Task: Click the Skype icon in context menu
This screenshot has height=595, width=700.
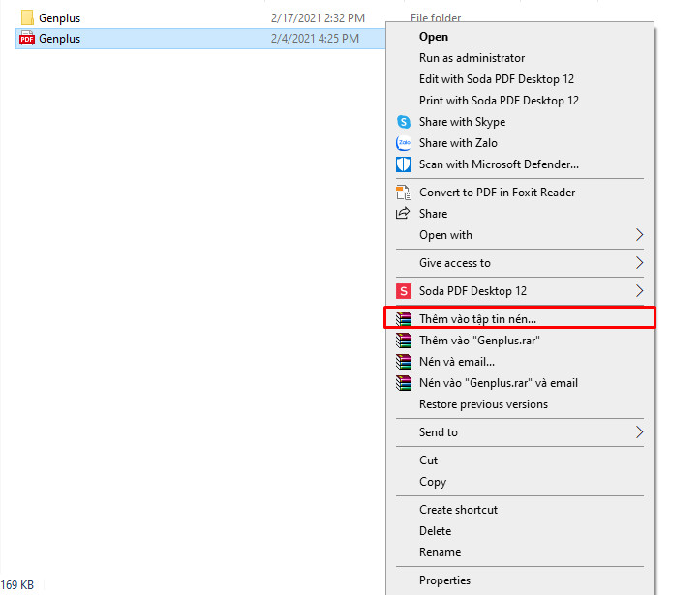Action: [x=404, y=122]
